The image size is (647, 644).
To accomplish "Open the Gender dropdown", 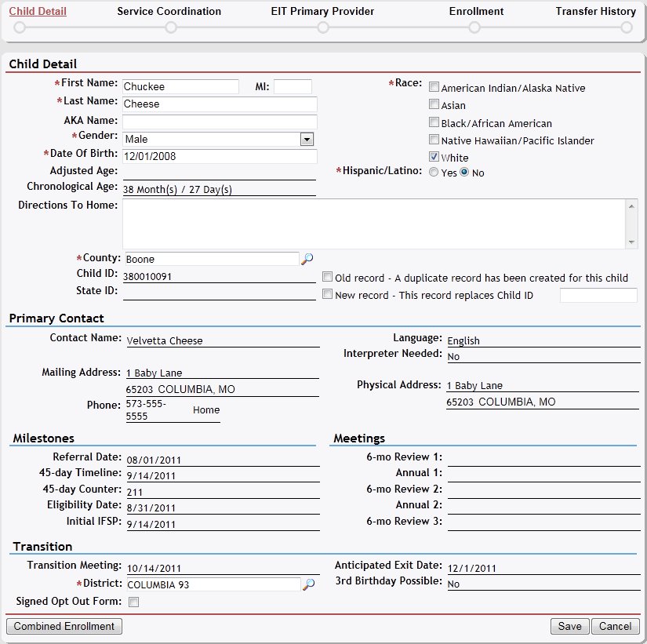I will (307, 139).
